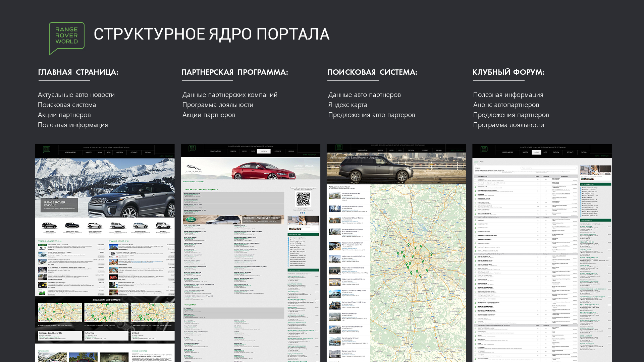This screenshot has width=644, height=362.
Task: Click Реклама in the main page mockup nav
Action: pyautogui.click(x=148, y=152)
